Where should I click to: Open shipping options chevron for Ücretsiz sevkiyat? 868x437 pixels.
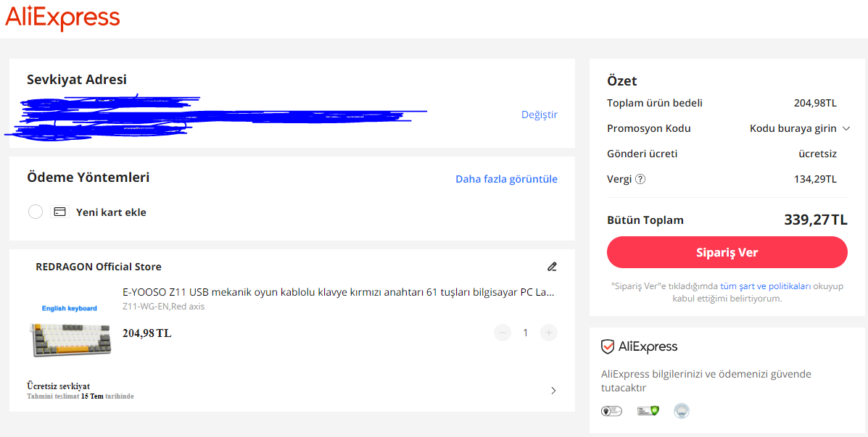point(553,391)
